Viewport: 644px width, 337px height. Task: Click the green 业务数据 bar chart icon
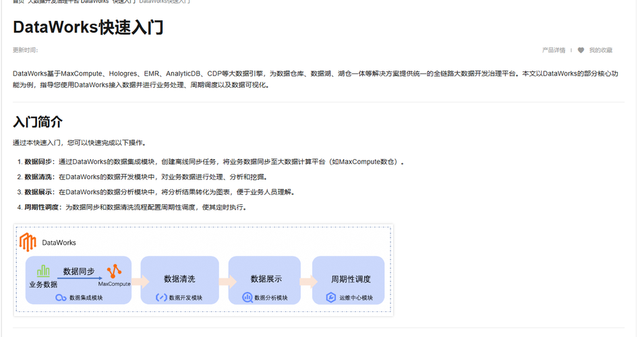(x=43, y=271)
